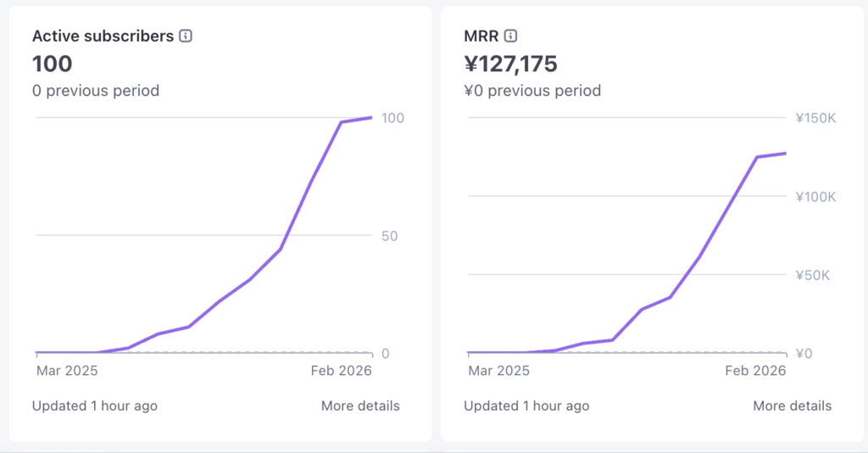This screenshot has height=453, width=868.
Task: Click the "0 previous period" subscriber text
Action: (x=96, y=90)
